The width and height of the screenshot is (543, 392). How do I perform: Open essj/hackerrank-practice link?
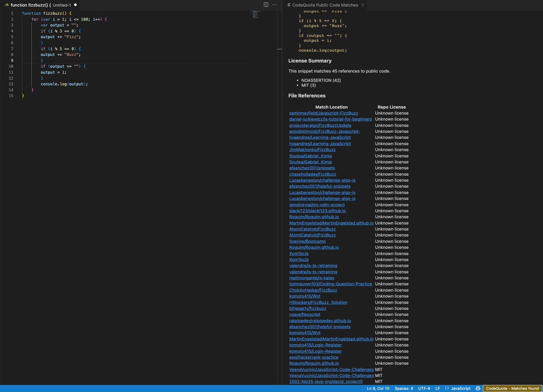pyautogui.click(x=314, y=357)
